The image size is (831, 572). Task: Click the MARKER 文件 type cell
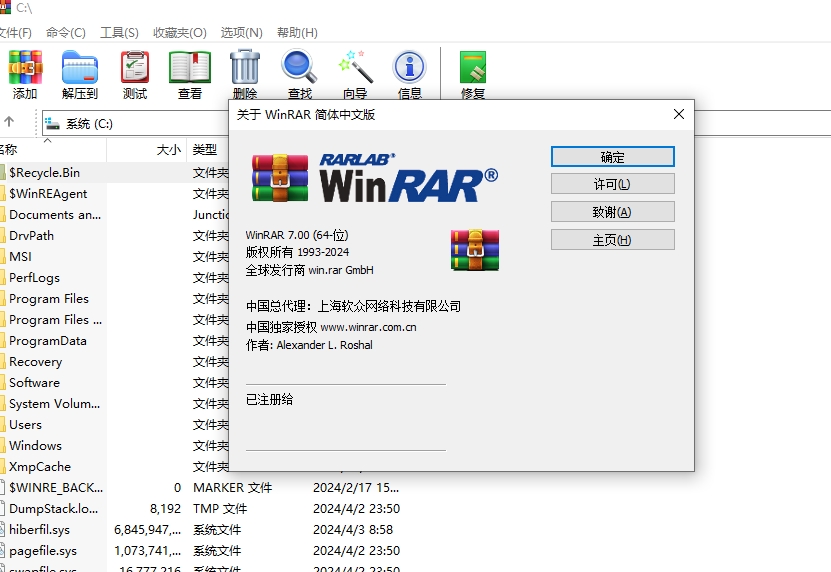point(233,487)
